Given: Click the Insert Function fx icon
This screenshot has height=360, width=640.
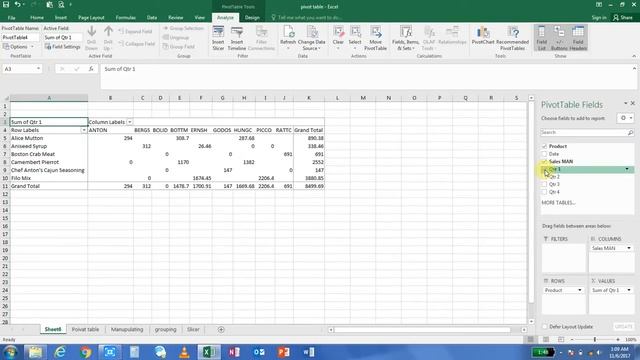Looking at the screenshot, I should coord(91,69).
